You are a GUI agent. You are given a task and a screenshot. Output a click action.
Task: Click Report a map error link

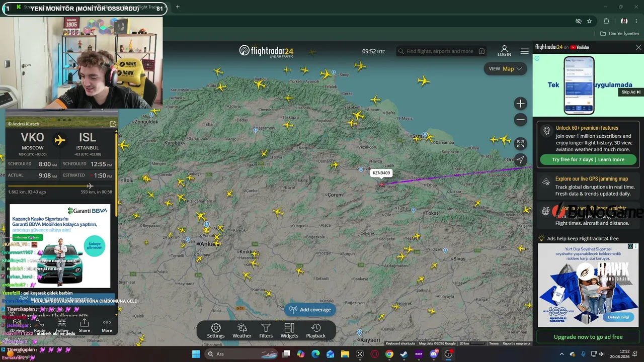coord(516,343)
